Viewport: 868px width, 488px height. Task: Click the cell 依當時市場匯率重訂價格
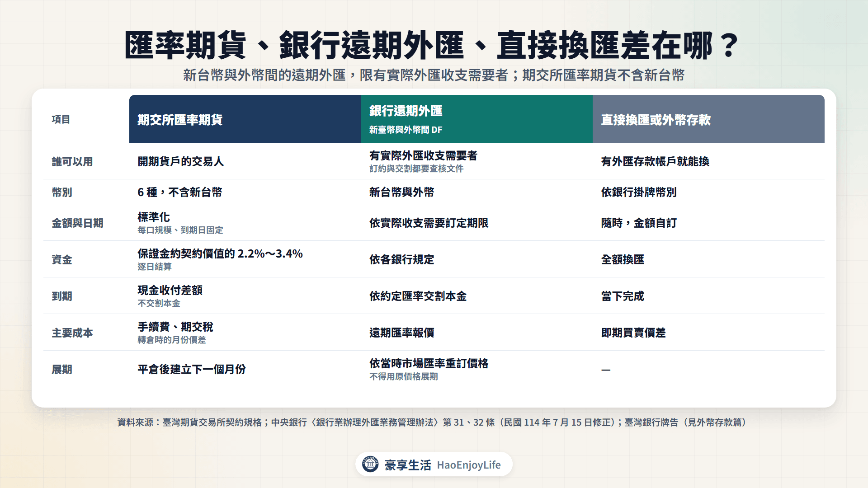pos(429,363)
